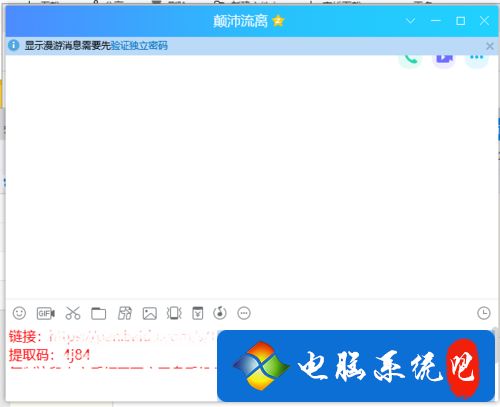Open the music share icon
The width and height of the screenshot is (500, 407).
click(x=220, y=313)
